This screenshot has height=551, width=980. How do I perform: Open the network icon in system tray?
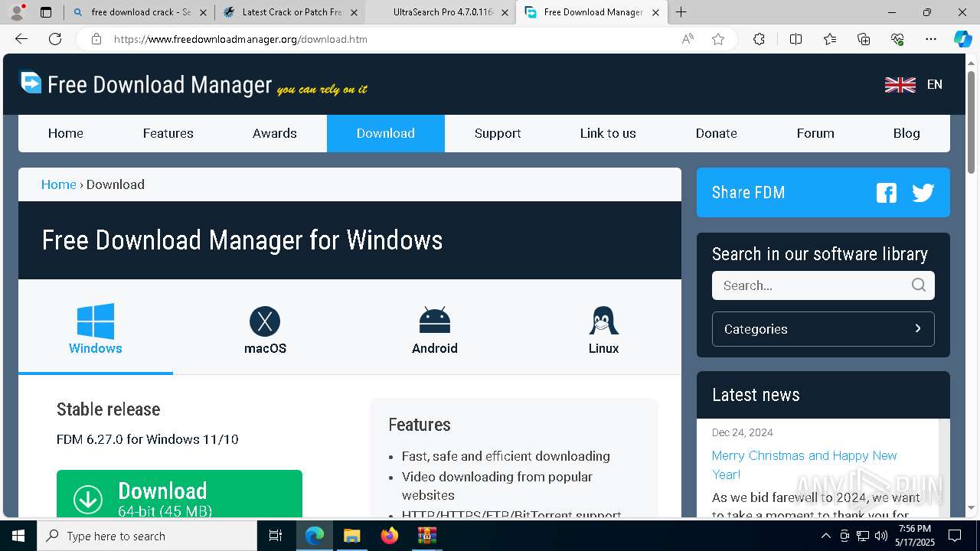click(x=863, y=536)
